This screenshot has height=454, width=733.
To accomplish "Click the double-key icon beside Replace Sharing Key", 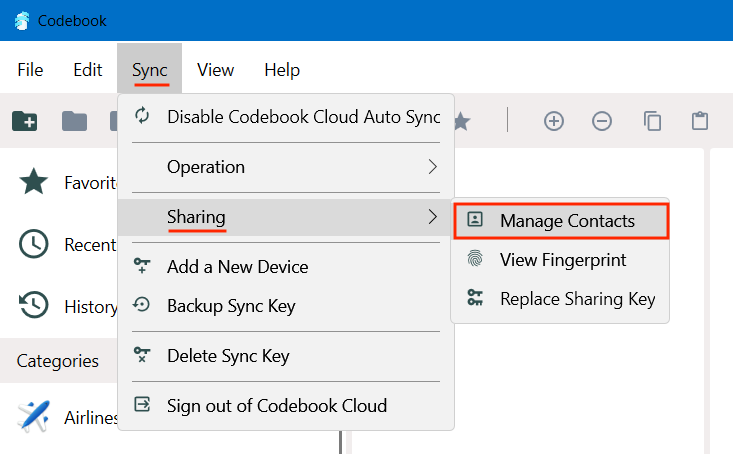I will (475, 297).
